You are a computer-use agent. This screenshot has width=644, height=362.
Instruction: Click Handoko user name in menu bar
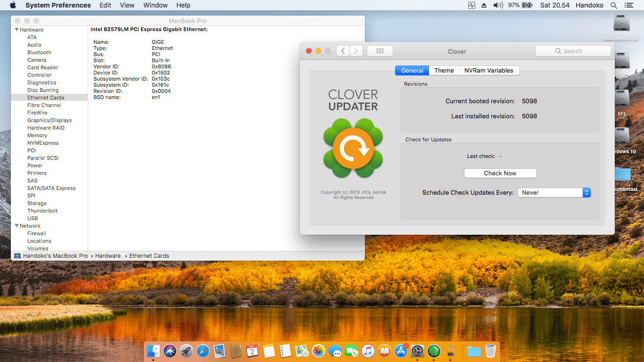click(589, 5)
